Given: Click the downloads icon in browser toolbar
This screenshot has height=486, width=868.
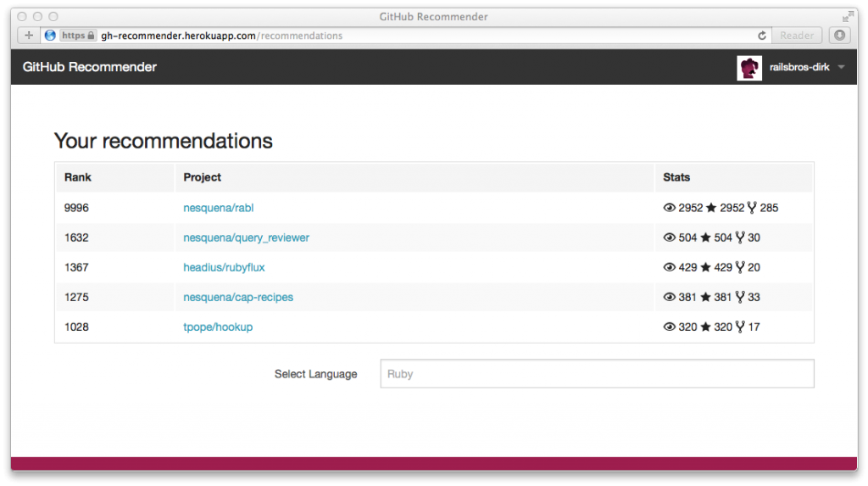Looking at the screenshot, I should (839, 36).
